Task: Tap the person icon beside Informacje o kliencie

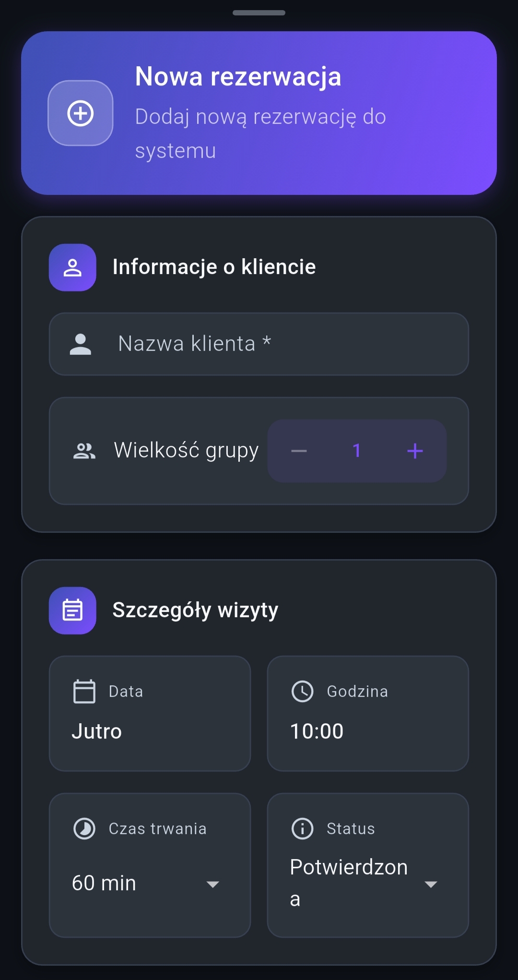Action: (72, 267)
